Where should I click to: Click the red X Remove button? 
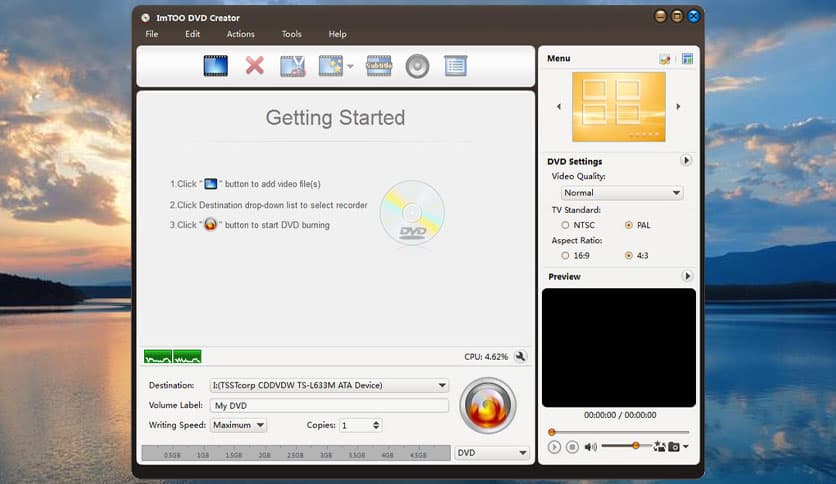(x=254, y=66)
